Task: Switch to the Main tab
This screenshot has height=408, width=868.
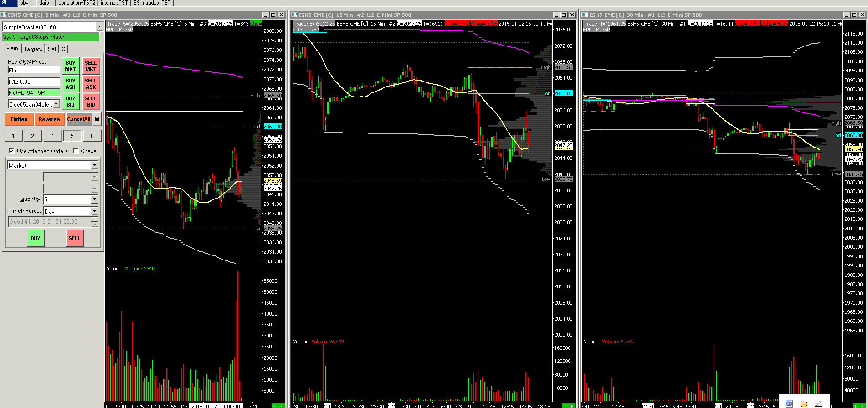Action: (12, 48)
